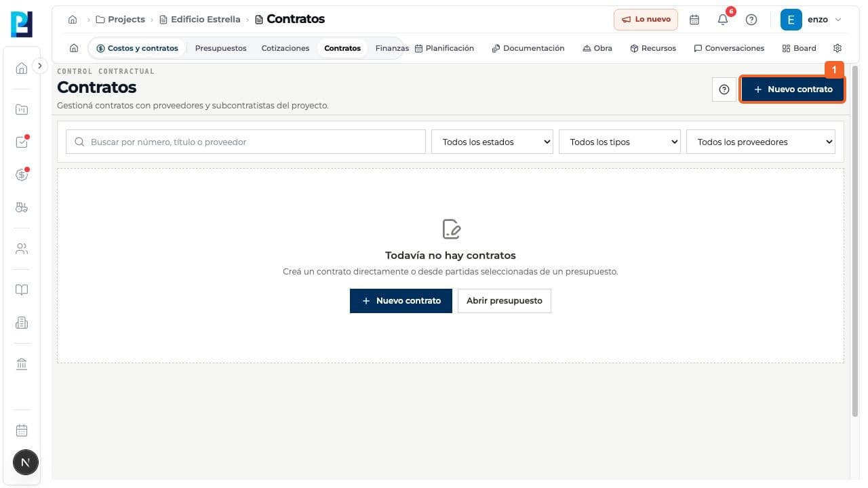This screenshot has width=868, height=488.
Task: Open the bank institution icon in the sidebar
Action: click(x=22, y=365)
